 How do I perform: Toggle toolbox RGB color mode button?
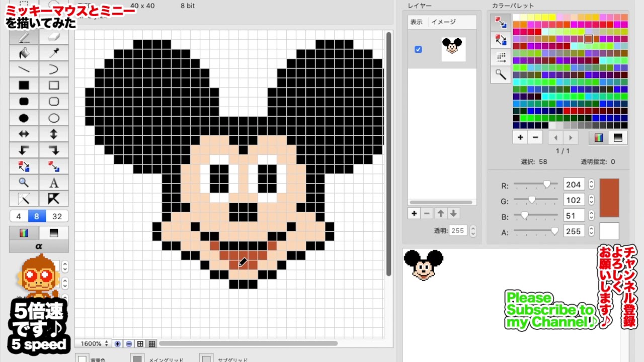click(24, 233)
